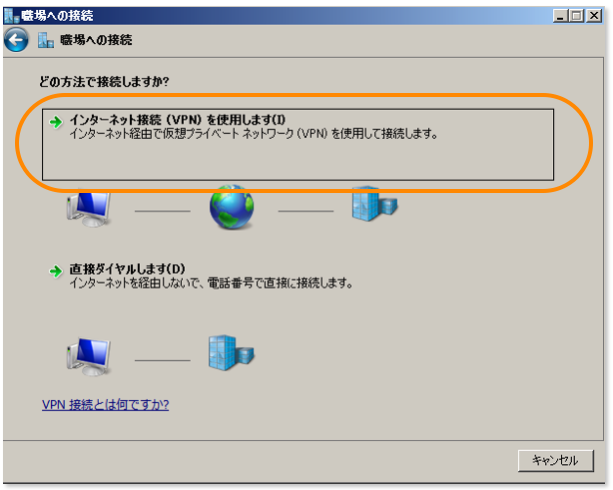Click direct dial description text

click(x=211, y=283)
